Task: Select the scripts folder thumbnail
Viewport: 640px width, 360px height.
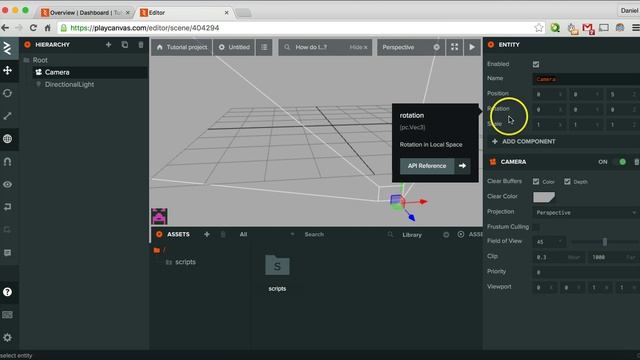Action: (x=277, y=265)
